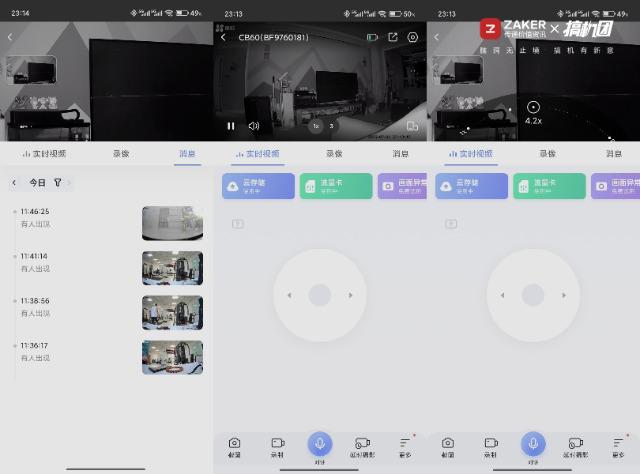Tap the 4.2x zoom indicator

pyautogui.click(x=533, y=113)
